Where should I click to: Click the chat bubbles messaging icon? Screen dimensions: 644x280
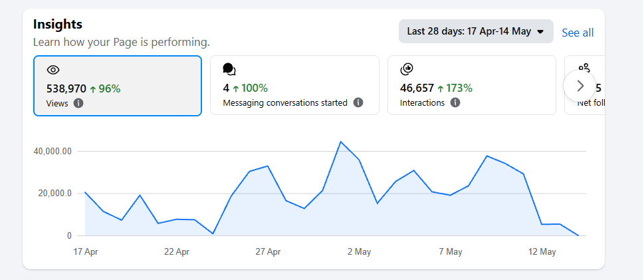pyautogui.click(x=229, y=69)
